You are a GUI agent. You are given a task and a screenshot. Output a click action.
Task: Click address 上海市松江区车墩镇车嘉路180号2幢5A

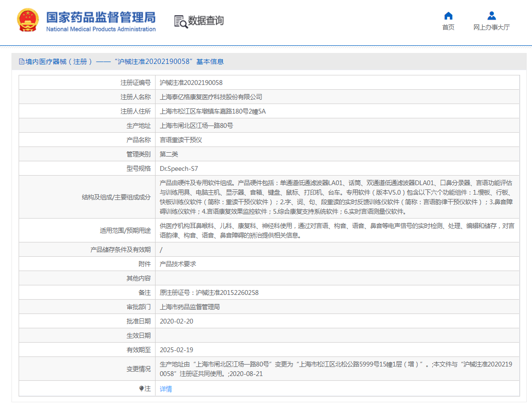[x=213, y=111]
